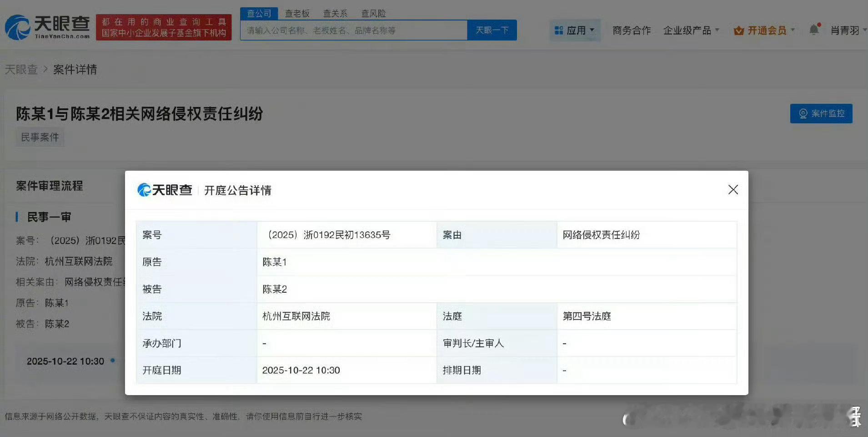Click 案件审理流程 section heading
Image resolution: width=868 pixels, height=437 pixels.
[50, 186]
